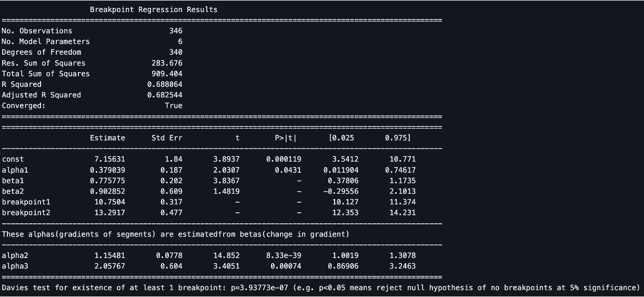The width and height of the screenshot is (644, 297).
Task: Click the Total Sum of Squares value 909.404
Action: point(167,74)
